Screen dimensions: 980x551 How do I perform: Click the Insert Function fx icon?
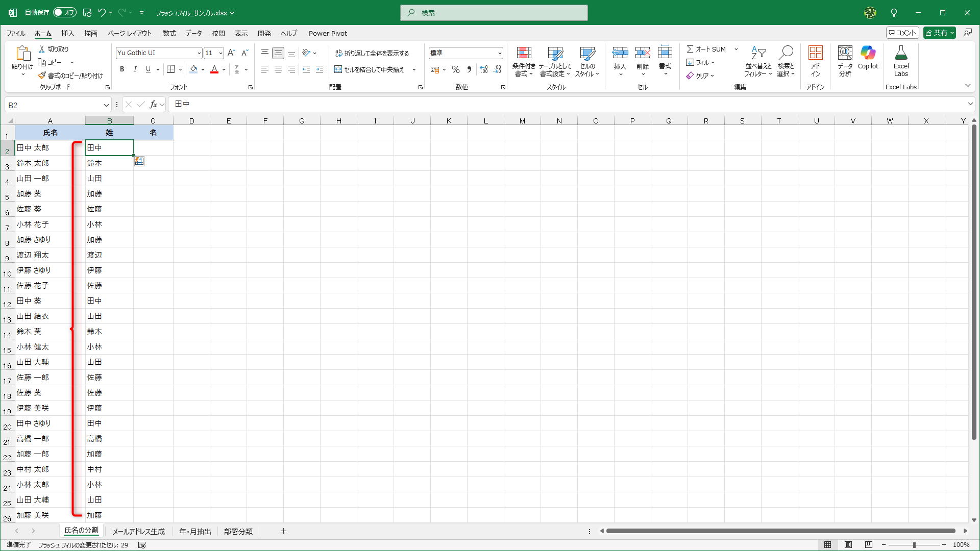point(153,105)
